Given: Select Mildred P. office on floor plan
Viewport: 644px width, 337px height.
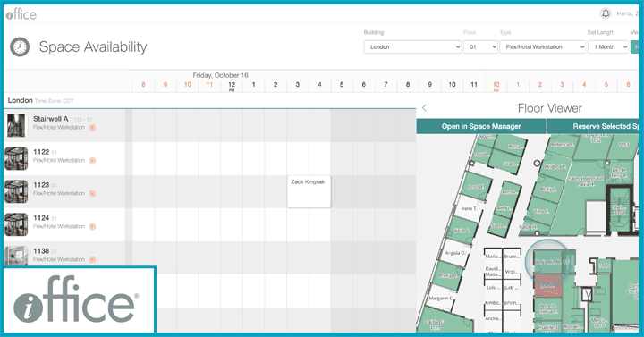Looking at the screenshot, I should pos(555,167).
